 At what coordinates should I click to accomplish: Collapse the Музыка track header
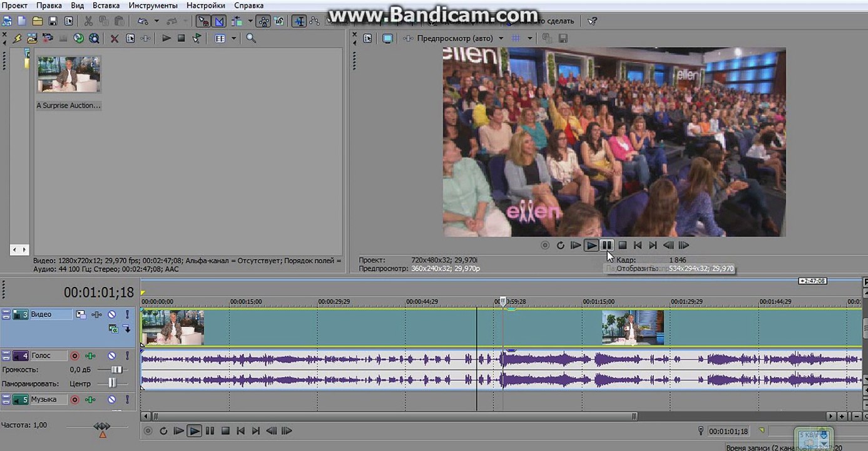6,400
